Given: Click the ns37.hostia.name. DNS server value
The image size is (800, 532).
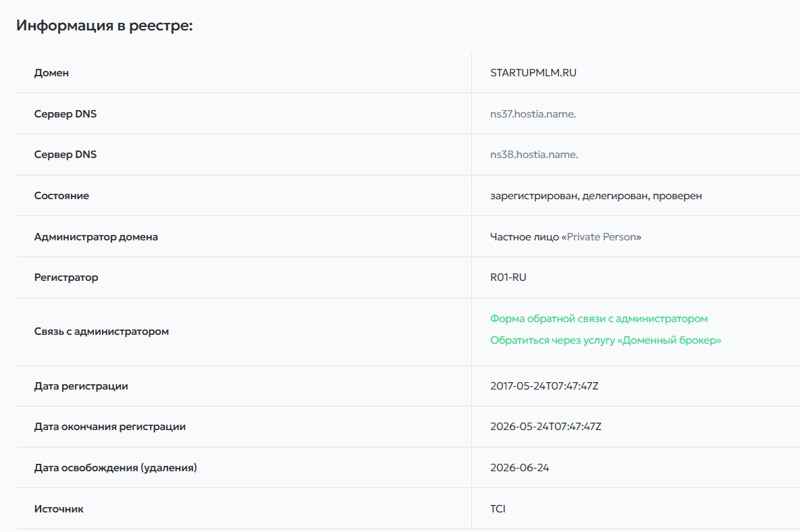Looking at the screenshot, I should [533, 113].
